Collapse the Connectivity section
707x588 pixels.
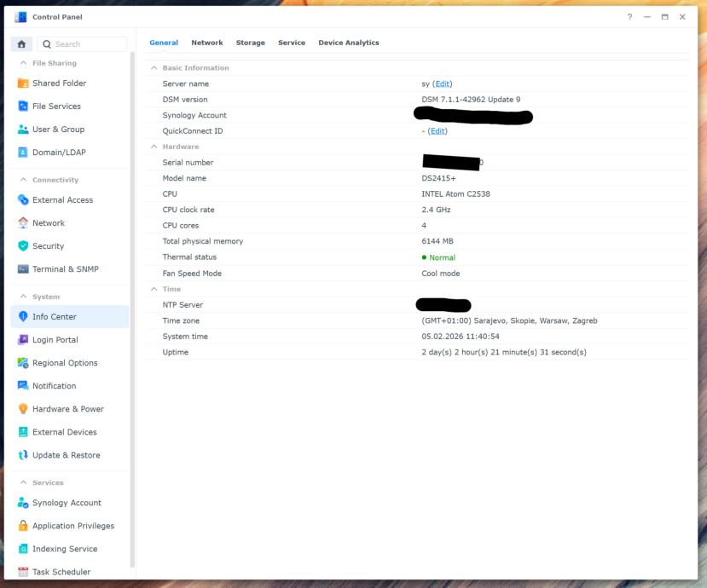coord(23,180)
